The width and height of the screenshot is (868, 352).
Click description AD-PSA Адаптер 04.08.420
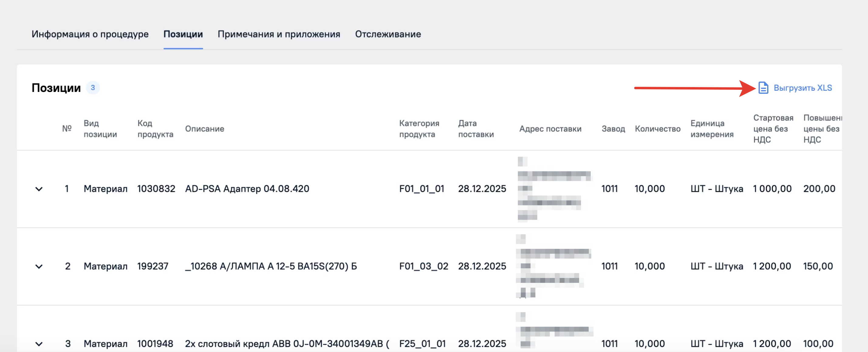point(247,188)
